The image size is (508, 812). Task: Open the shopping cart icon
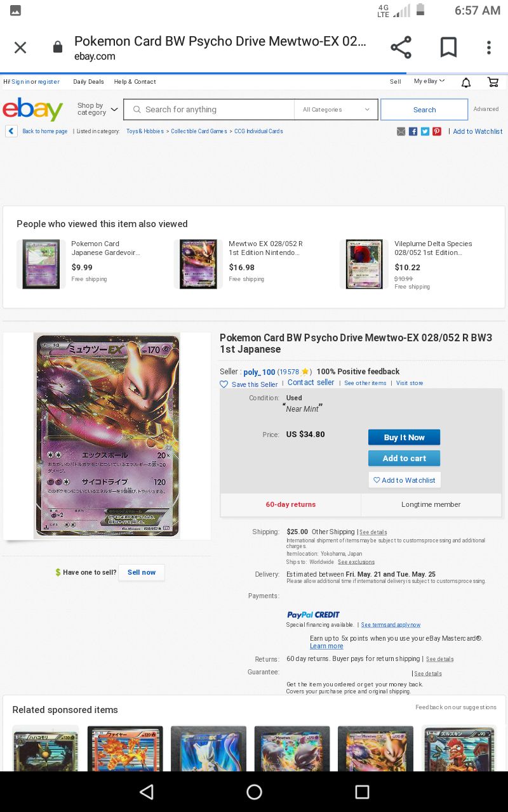tap(493, 82)
